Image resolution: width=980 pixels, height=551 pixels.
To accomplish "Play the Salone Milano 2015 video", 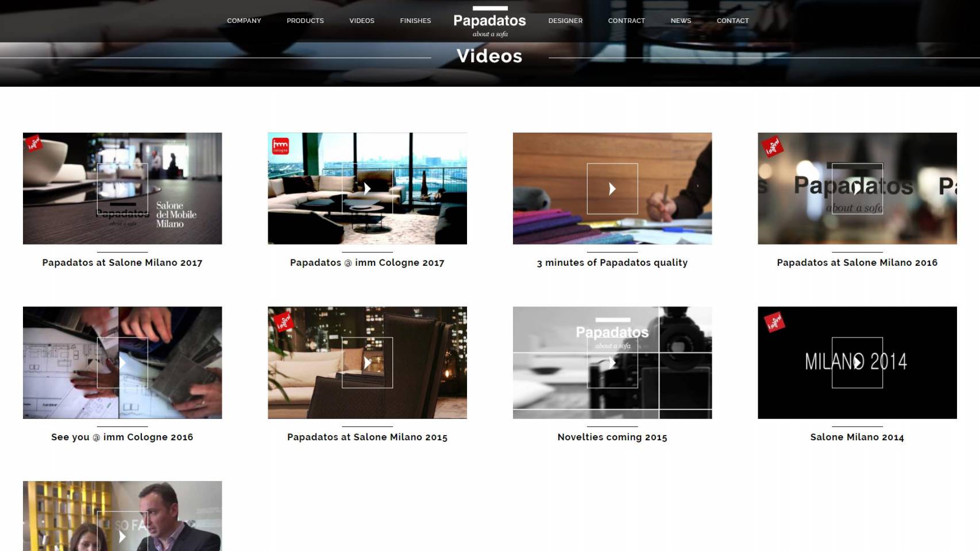I will pos(367,363).
